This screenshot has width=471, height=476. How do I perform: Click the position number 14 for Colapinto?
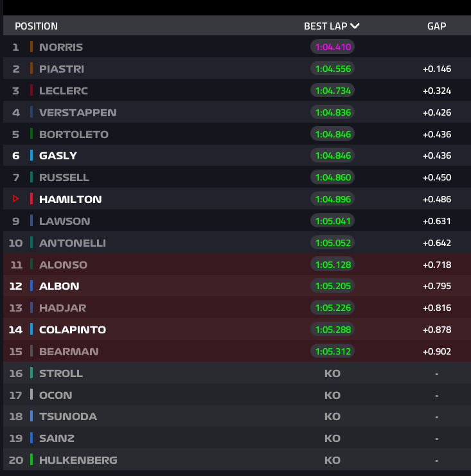coord(15,330)
